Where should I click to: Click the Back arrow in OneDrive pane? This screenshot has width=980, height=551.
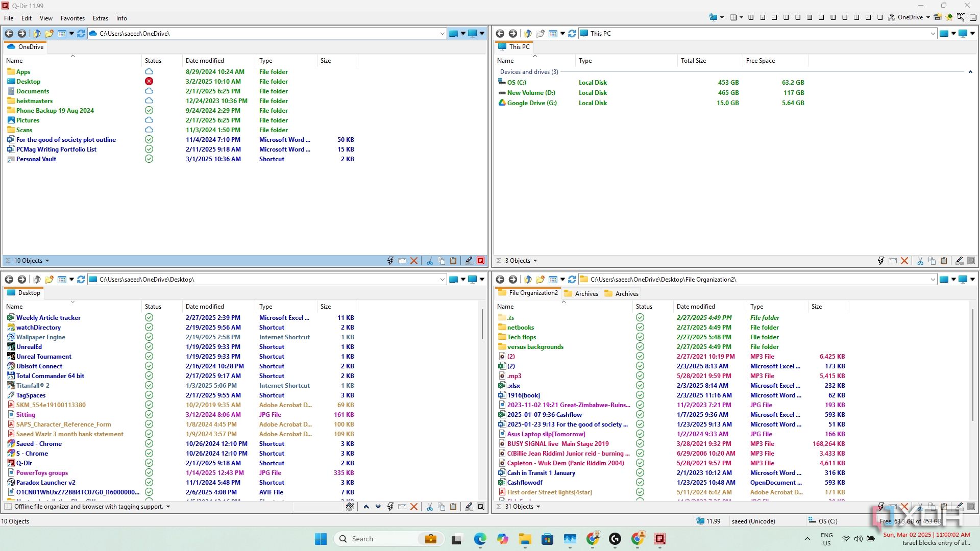coord(9,34)
